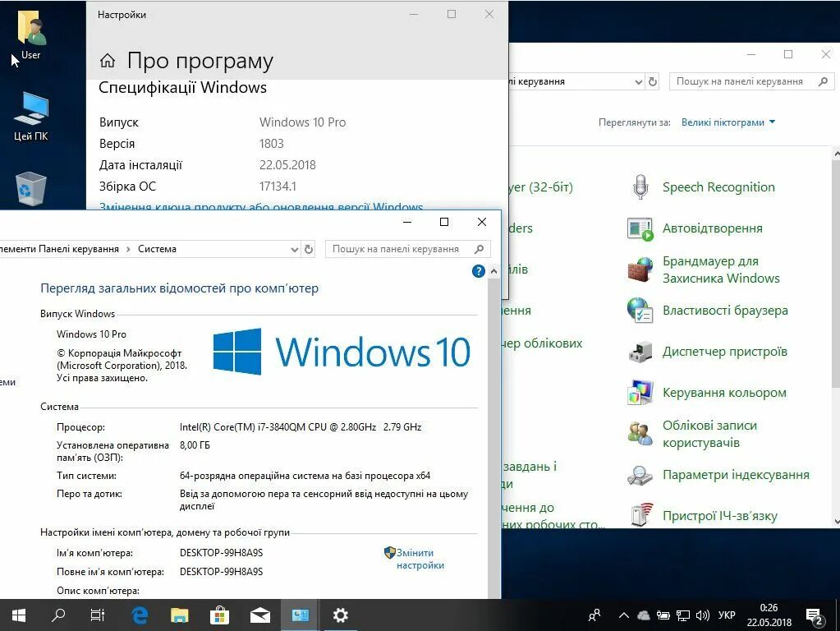Image resolution: width=840 pixels, height=631 pixels.
Task: Click search magnifier in Система window search box
Action: (x=479, y=249)
